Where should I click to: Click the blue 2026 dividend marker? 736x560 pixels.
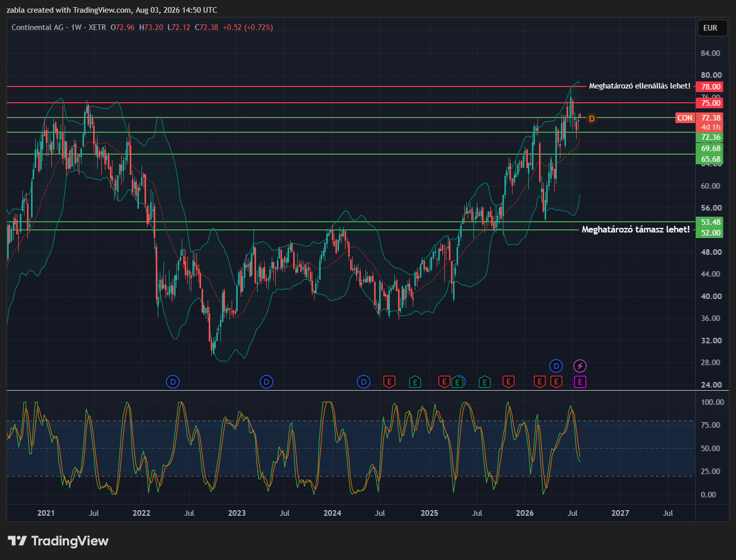click(x=556, y=366)
